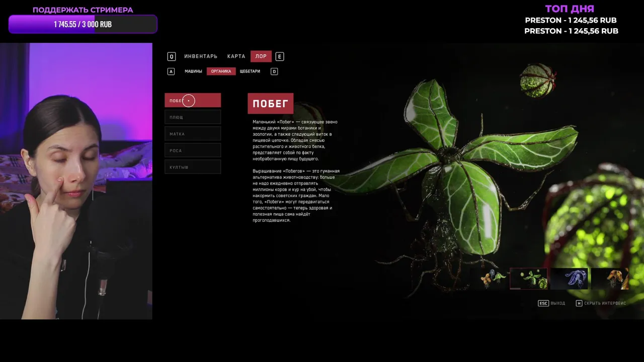
Task: Select the blue plant thumbnail
Action: (x=569, y=279)
